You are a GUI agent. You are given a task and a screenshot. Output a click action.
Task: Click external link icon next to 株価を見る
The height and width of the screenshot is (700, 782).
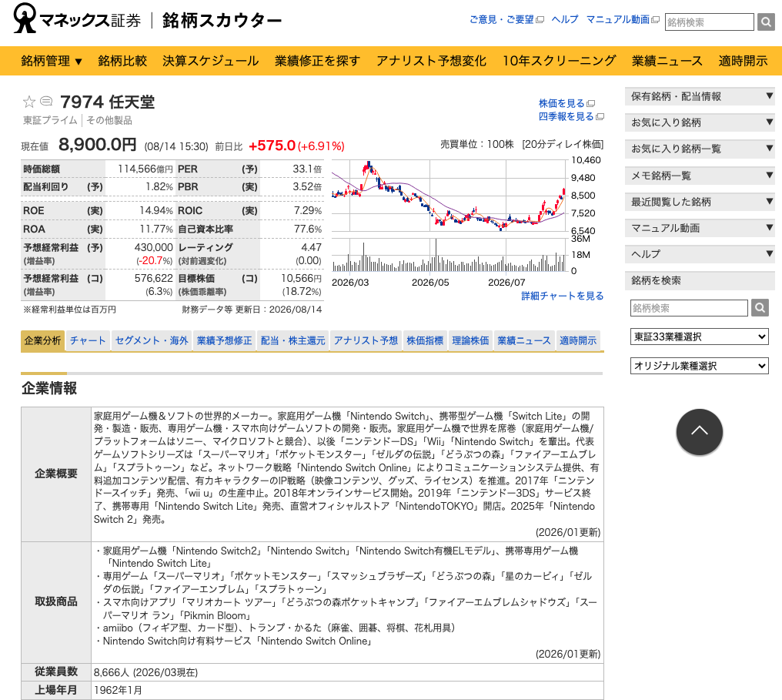point(591,104)
